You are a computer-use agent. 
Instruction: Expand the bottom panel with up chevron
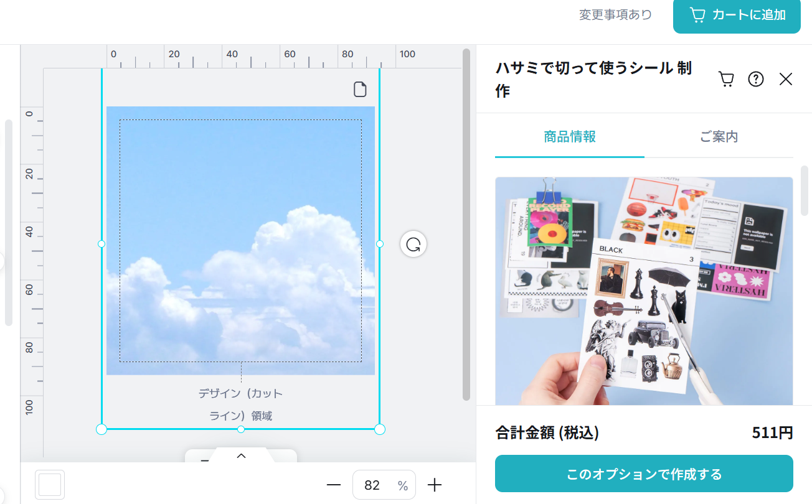(241, 456)
